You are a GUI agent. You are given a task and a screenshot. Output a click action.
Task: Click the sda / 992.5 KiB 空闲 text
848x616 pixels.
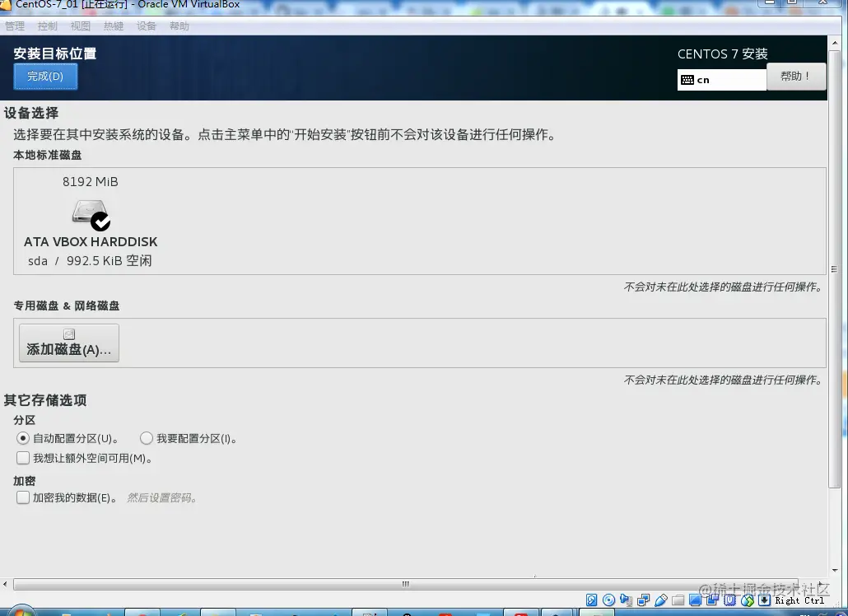point(90,261)
